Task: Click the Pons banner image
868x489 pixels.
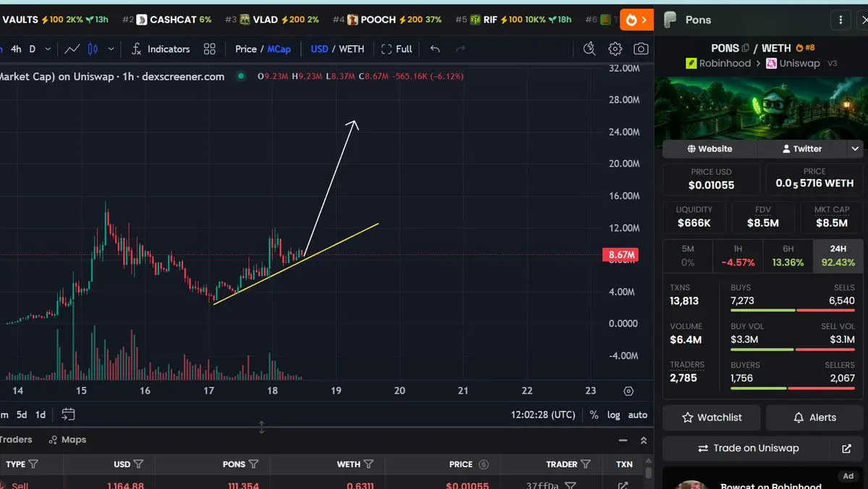Action: pos(761,109)
